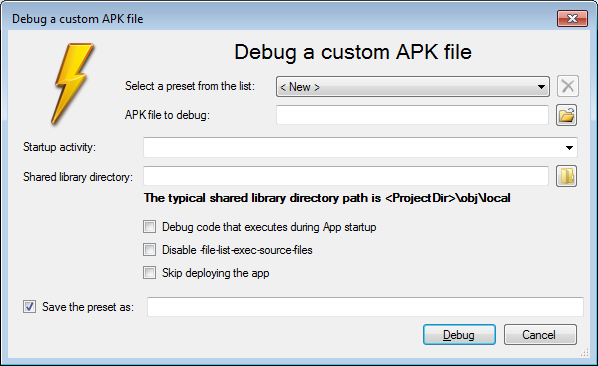Browse for shared library directory icon
Viewport: 598px width, 366px height.
pos(566,176)
